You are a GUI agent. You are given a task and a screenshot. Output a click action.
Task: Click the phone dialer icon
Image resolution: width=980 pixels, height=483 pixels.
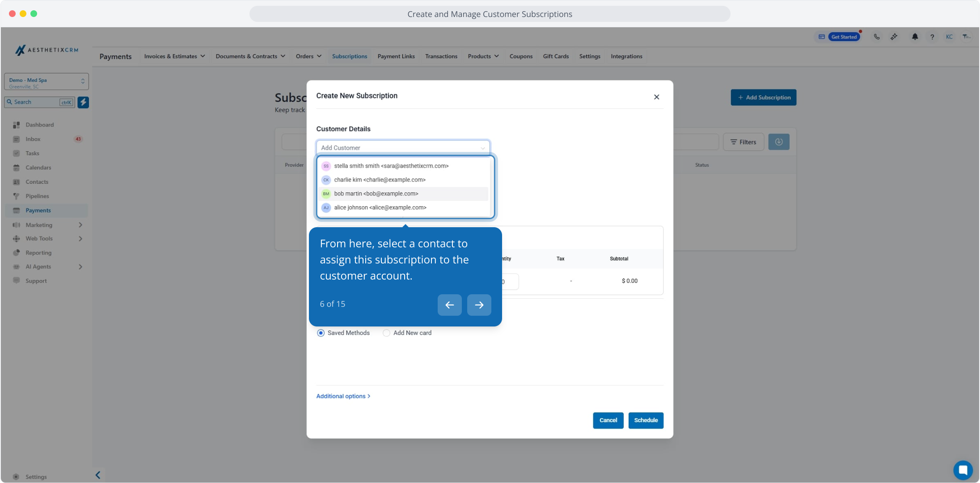click(x=877, y=37)
